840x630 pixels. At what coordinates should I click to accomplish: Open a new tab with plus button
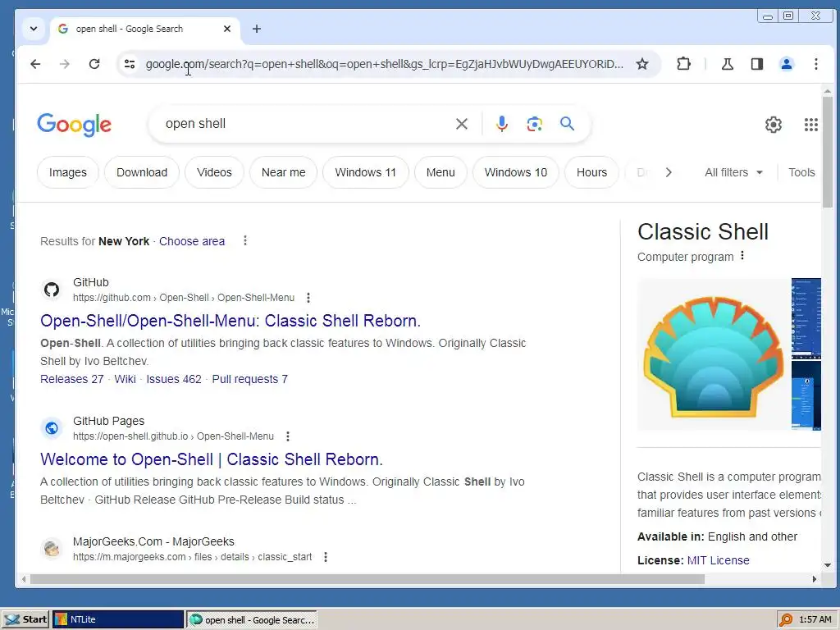click(257, 29)
